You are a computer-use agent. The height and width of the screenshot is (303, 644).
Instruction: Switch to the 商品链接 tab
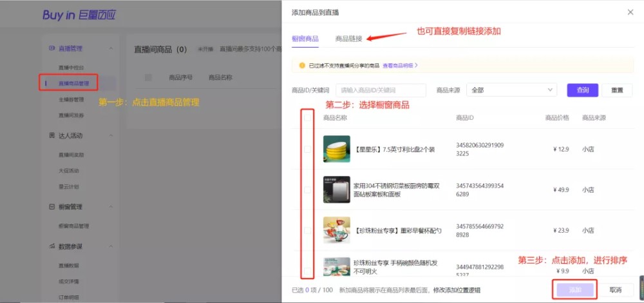[x=348, y=39]
